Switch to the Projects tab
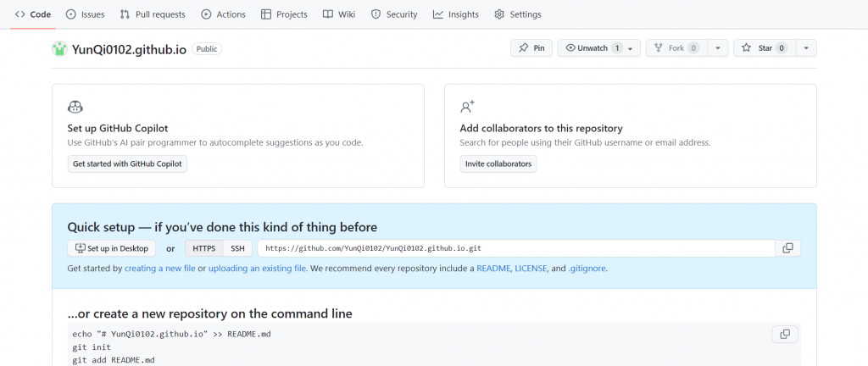 (284, 14)
